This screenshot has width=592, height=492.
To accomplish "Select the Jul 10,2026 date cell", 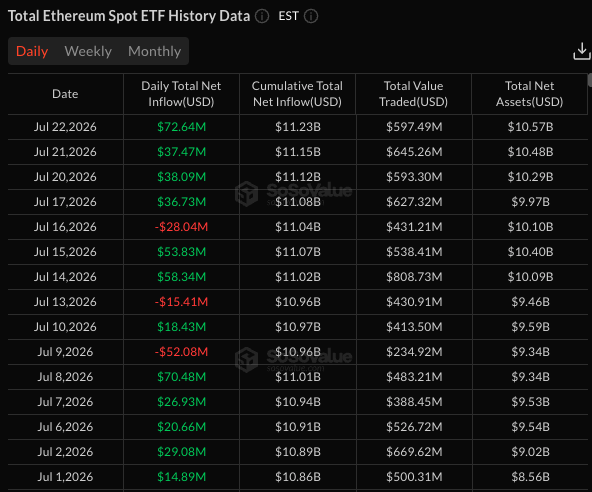I will point(65,327).
